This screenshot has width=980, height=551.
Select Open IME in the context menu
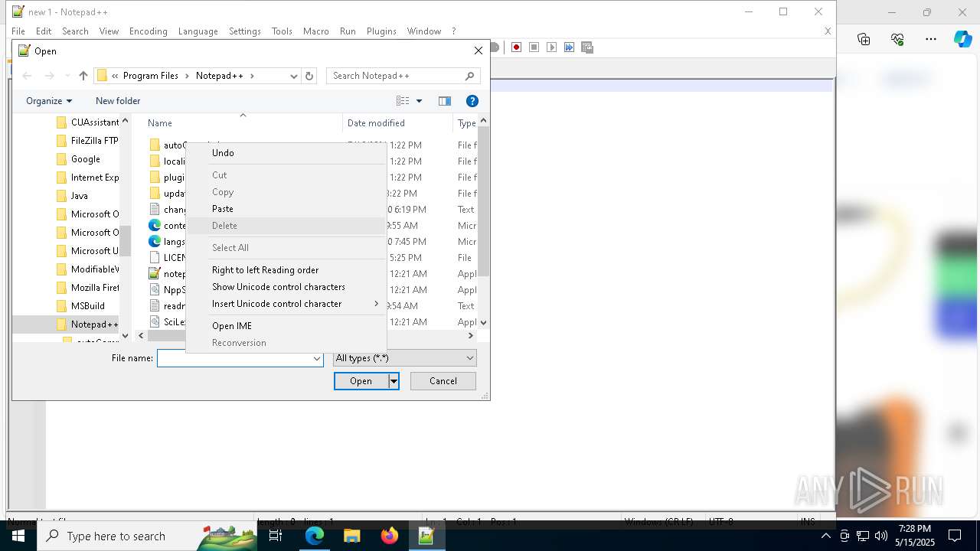coord(286,326)
